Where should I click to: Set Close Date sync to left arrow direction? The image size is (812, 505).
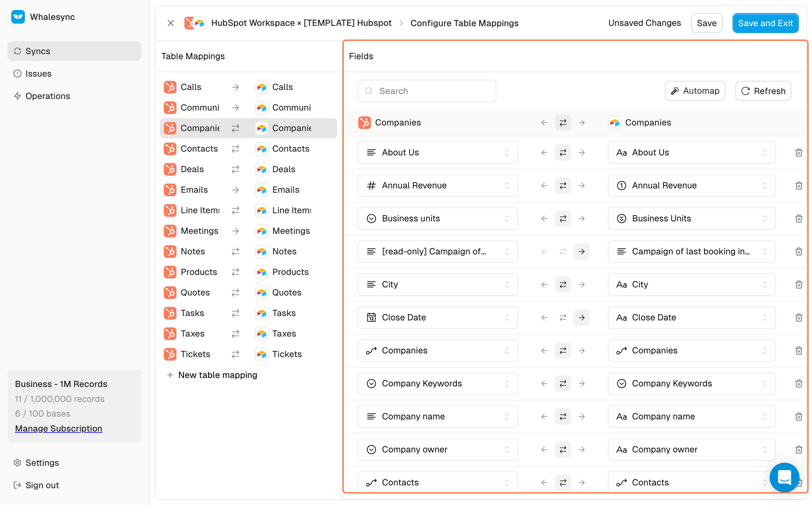[544, 317]
